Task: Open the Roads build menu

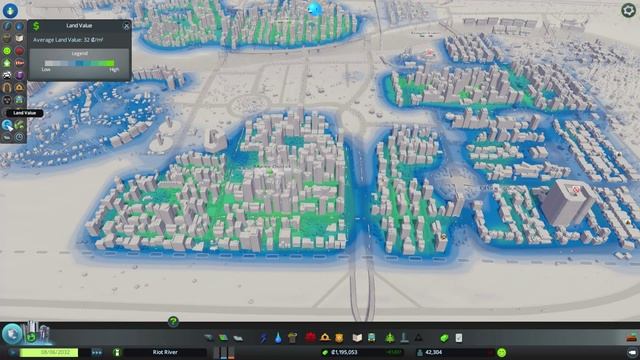Action: point(209,338)
